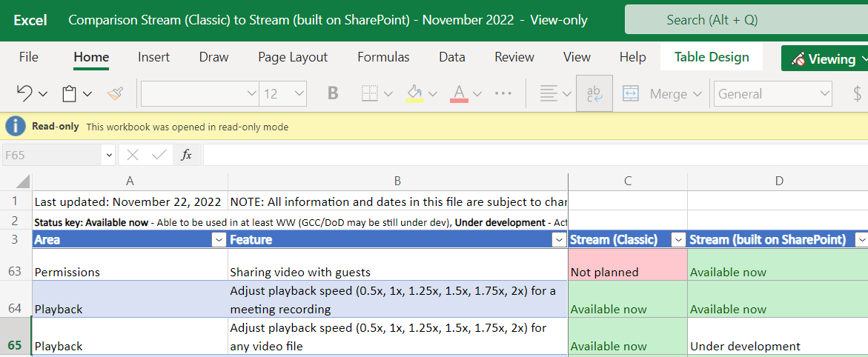This screenshot has width=868, height=357.
Task: Select column C header
Action: (x=628, y=181)
